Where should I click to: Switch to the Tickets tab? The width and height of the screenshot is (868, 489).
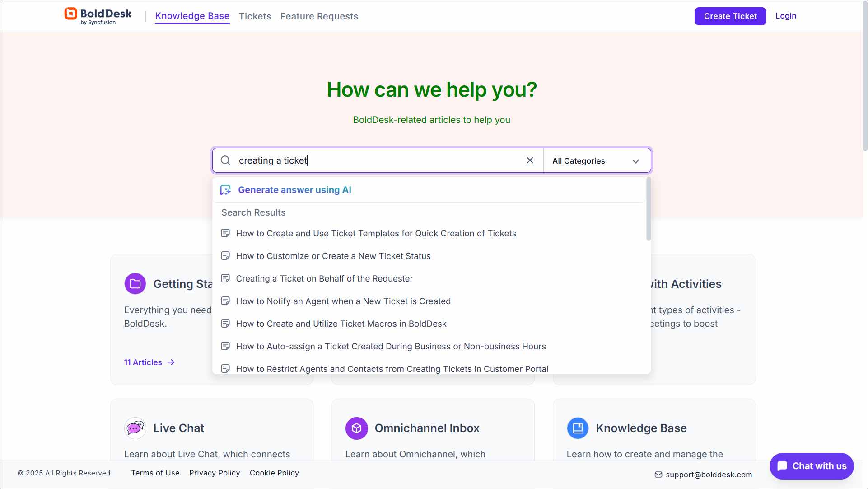255,16
